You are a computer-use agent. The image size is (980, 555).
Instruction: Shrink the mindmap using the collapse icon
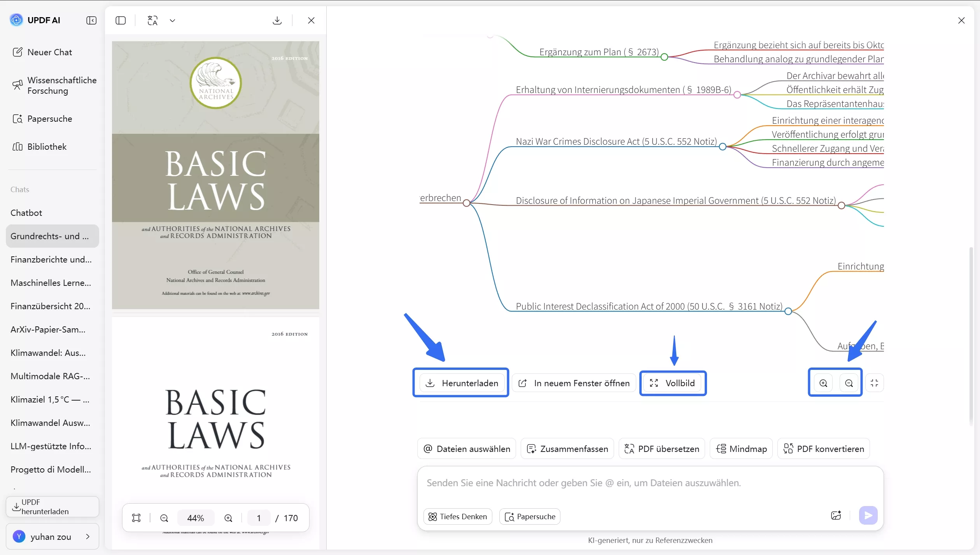[x=874, y=383]
